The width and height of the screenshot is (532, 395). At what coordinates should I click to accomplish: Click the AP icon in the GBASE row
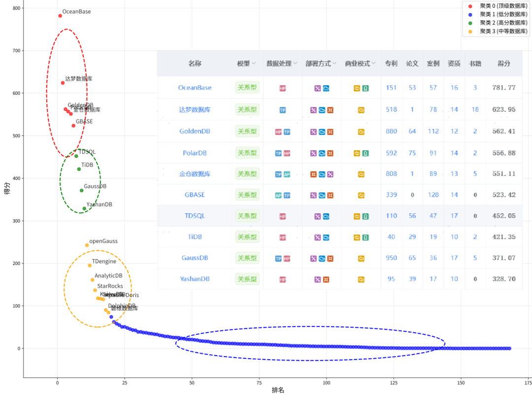[278, 196]
